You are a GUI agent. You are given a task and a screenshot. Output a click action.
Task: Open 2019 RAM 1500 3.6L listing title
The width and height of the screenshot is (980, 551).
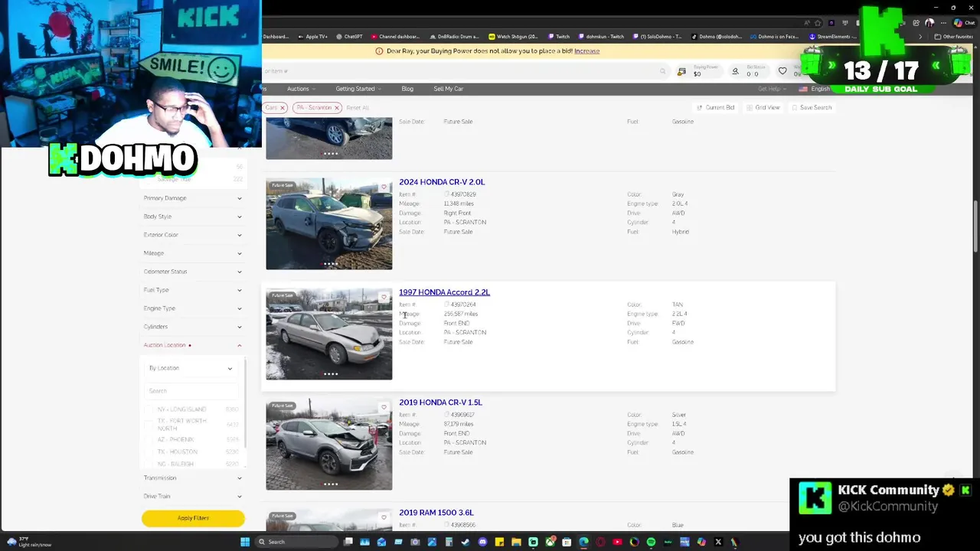[436, 513]
